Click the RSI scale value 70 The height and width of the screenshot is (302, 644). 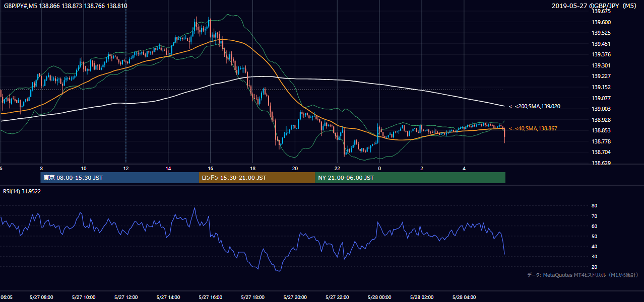pyautogui.click(x=594, y=216)
